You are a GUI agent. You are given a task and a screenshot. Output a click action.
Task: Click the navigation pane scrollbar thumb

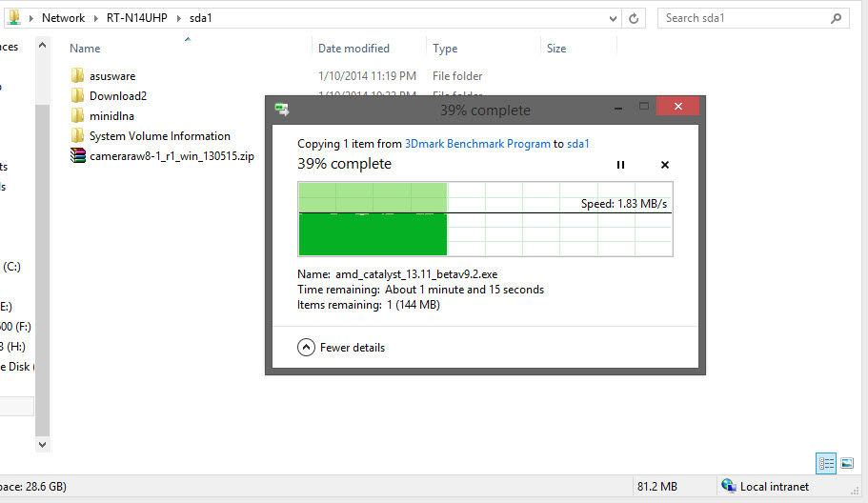click(43, 270)
